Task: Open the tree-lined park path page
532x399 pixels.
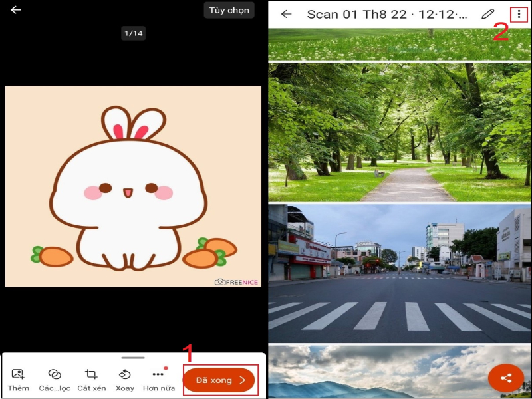Action: [x=400, y=132]
